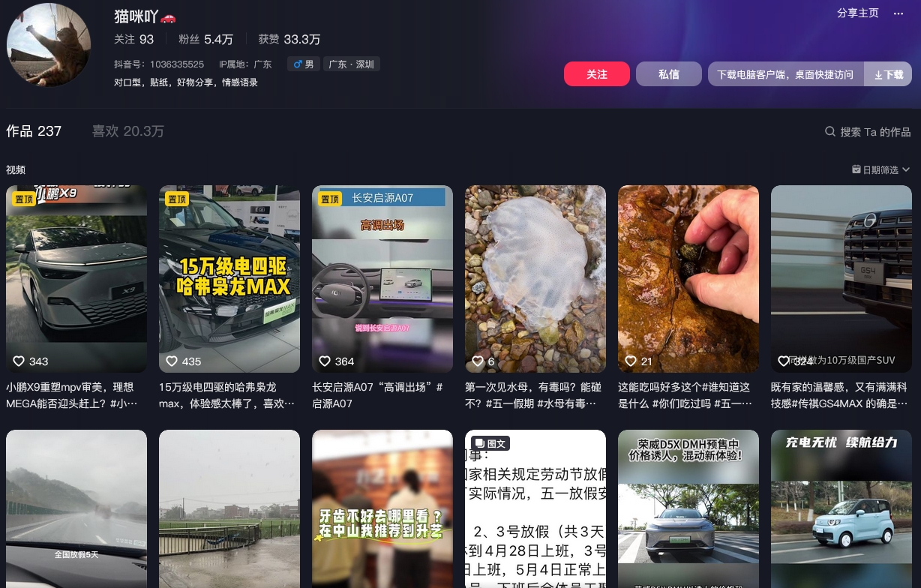Viewport: 921px width, 588px height.
Task: Click heart icon showing 435 likes
Action: tap(172, 361)
